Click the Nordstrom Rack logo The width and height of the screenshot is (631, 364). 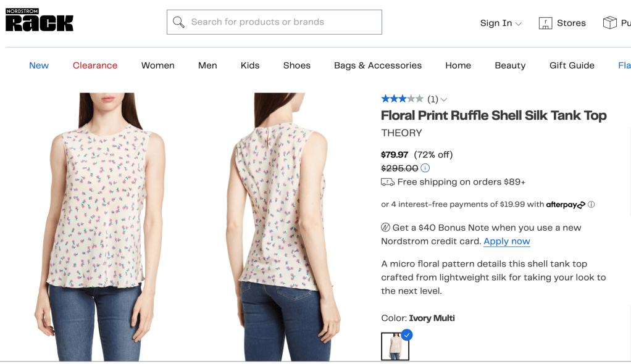pyautogui.click(x=40, y=20)
